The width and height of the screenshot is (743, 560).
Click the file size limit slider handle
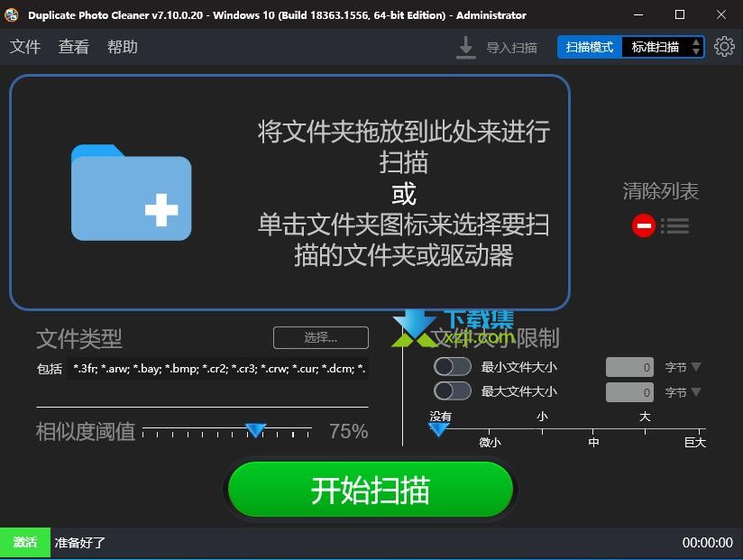pyautogui.click(x=439, y=430)
